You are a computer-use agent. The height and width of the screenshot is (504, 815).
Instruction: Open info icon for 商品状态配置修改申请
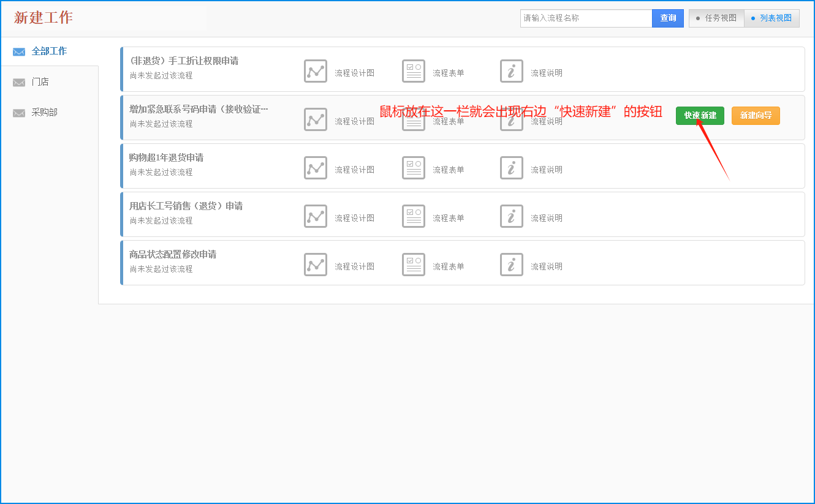point(512,265)
